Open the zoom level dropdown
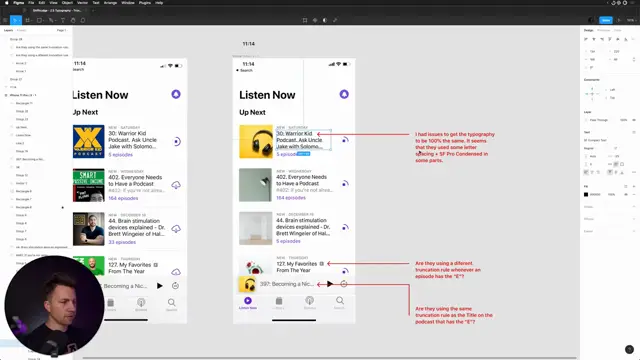The width and height of the screenshot is (640, 360). point(631,20)
